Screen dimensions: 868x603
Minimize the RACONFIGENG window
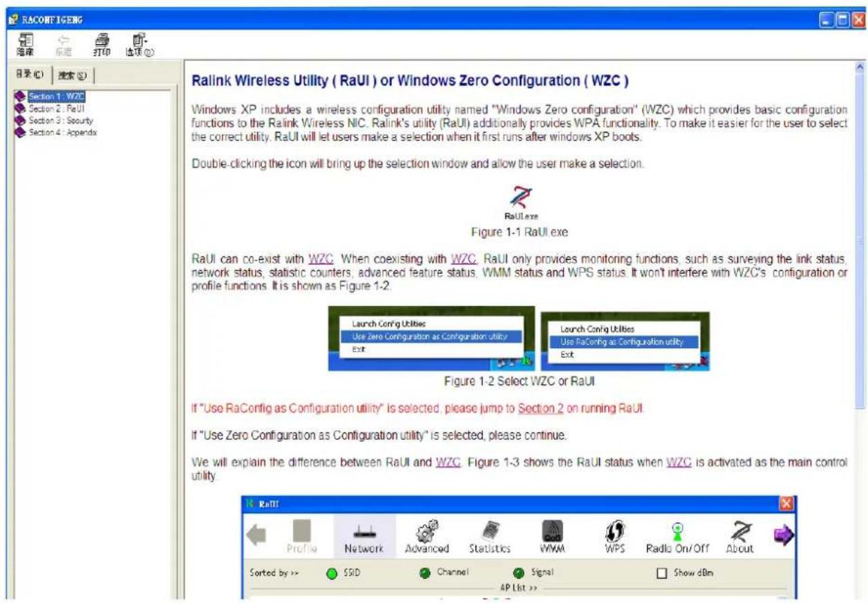tap(827, 21)
